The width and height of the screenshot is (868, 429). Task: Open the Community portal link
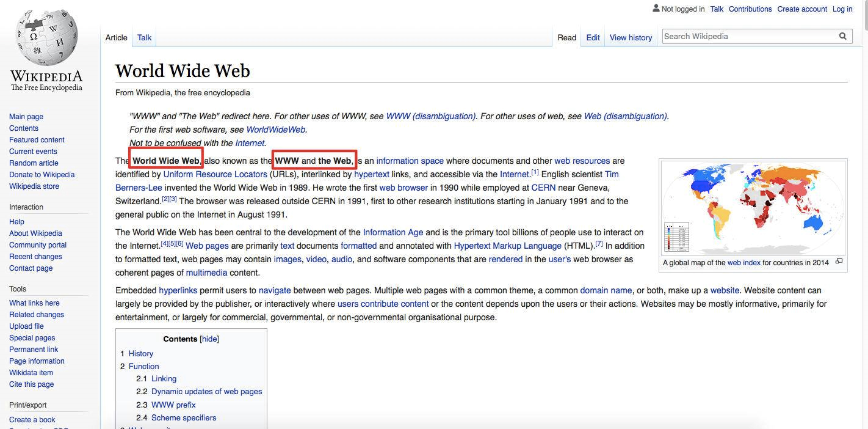(x=38, y=245)
